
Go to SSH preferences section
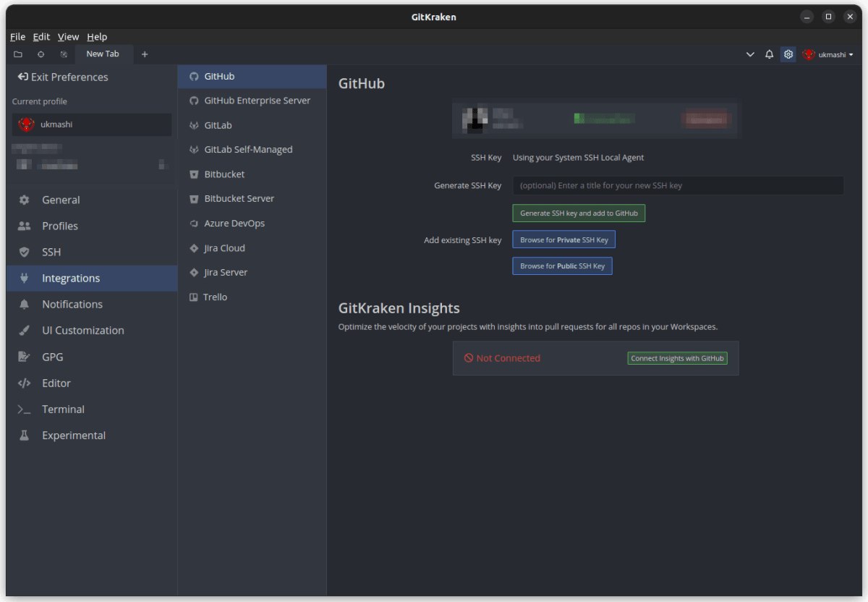click(x=92, y=252)
